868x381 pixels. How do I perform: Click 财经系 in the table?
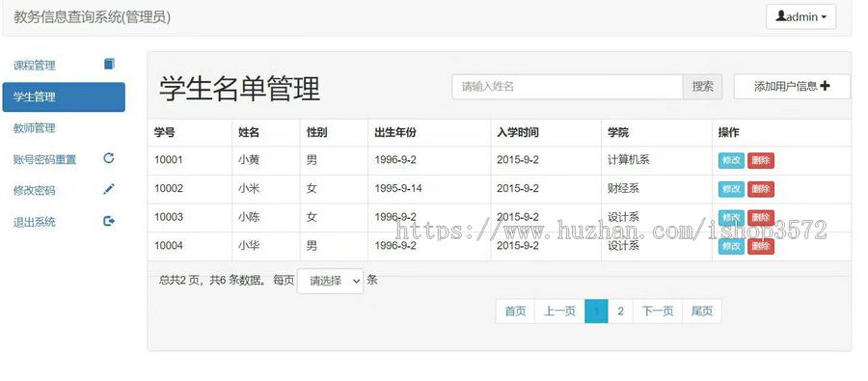click(x=623, y=188)
